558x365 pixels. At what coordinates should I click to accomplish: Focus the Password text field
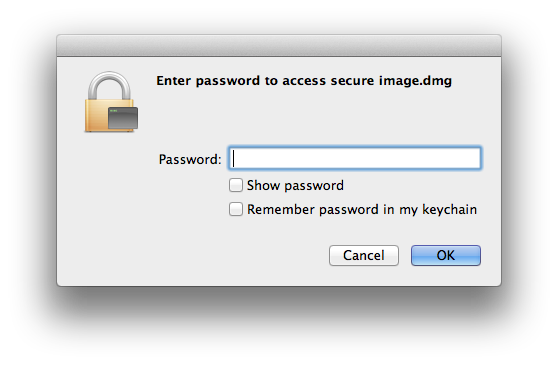(x=355, y=158)
